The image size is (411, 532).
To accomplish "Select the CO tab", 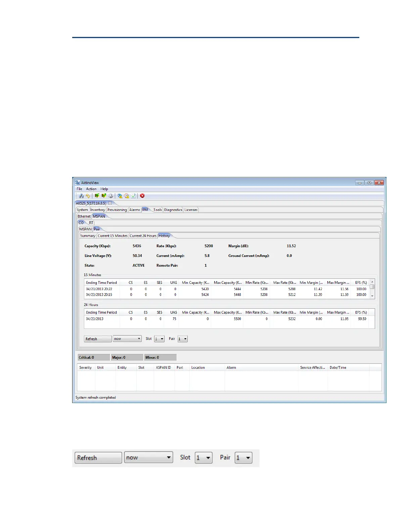I will pos(81,223).
